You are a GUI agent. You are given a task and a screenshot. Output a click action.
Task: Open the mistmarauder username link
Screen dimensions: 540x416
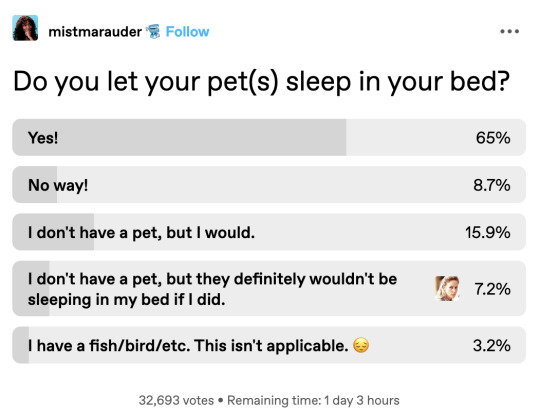coord(95,32)
